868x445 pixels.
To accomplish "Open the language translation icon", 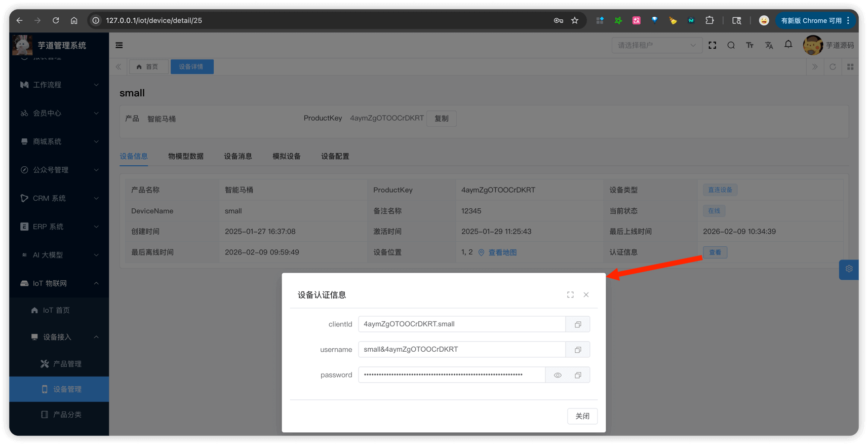I will click(x=769, y=45).
